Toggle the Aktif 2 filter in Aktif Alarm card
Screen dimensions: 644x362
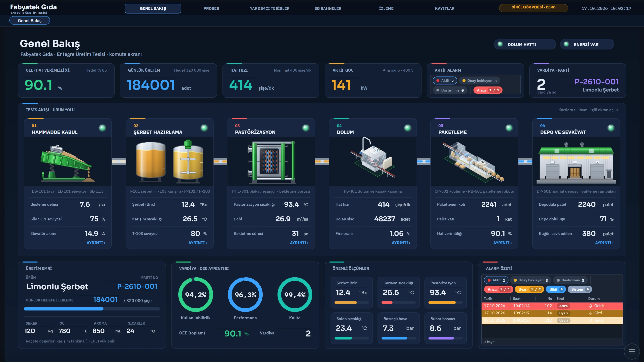coord(445,81)
